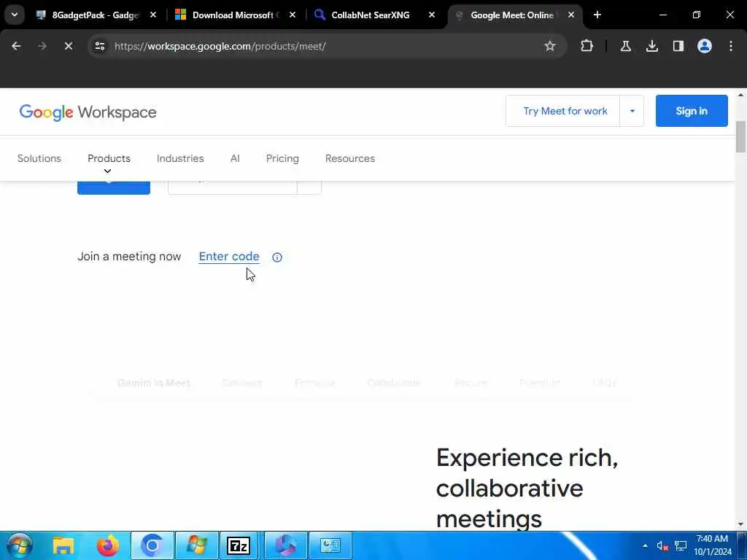Image resolution: width=747 pixels, height=560 pixels.
Task: Open Chrome Labs flask icon
Action: [625, 46]
